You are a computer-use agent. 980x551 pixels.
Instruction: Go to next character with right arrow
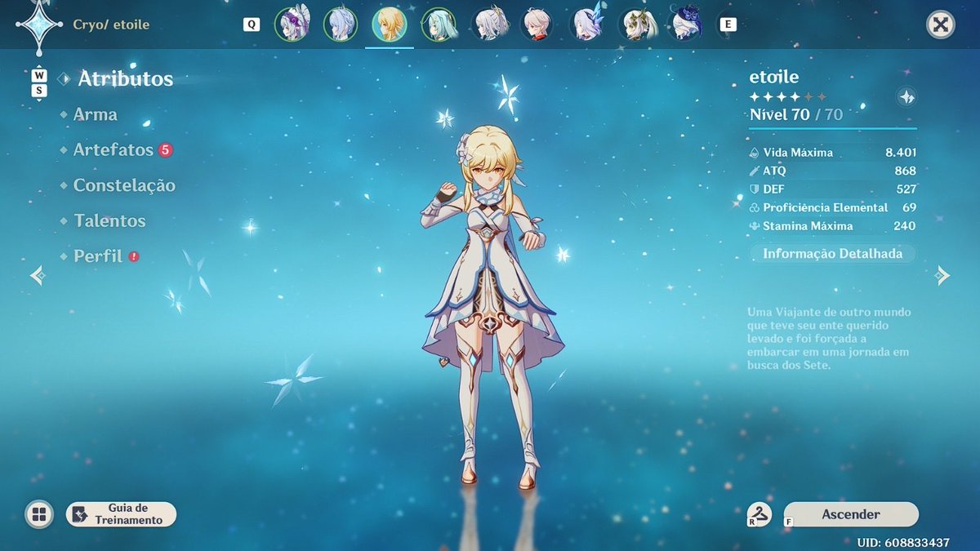coord(942,275)
